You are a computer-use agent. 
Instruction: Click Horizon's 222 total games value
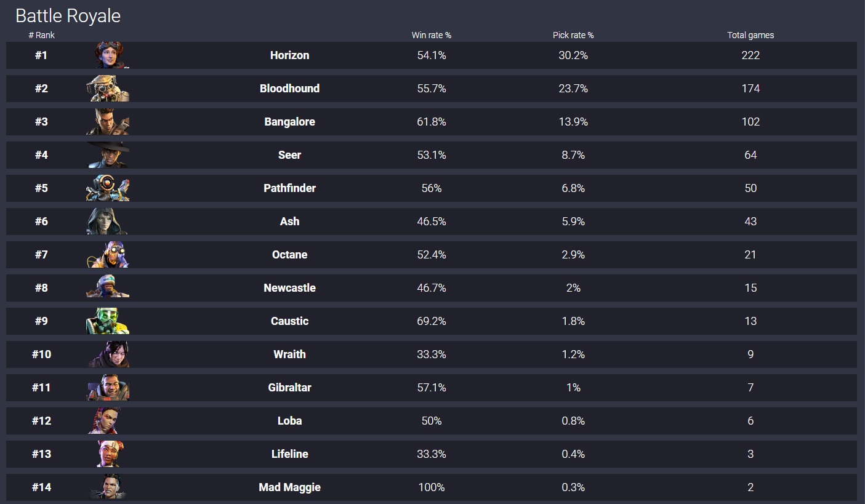[750, 55]
